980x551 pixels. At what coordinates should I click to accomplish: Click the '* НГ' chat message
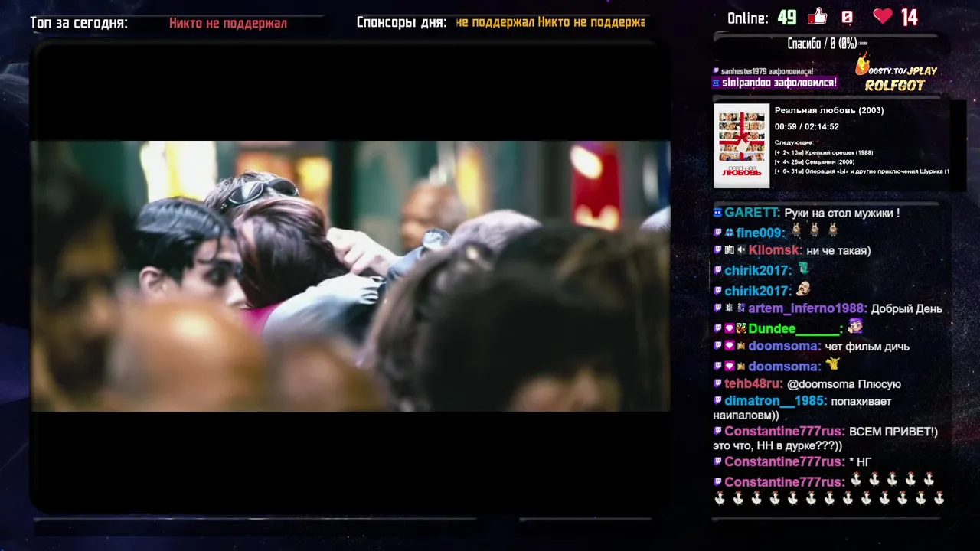[861, 461]
